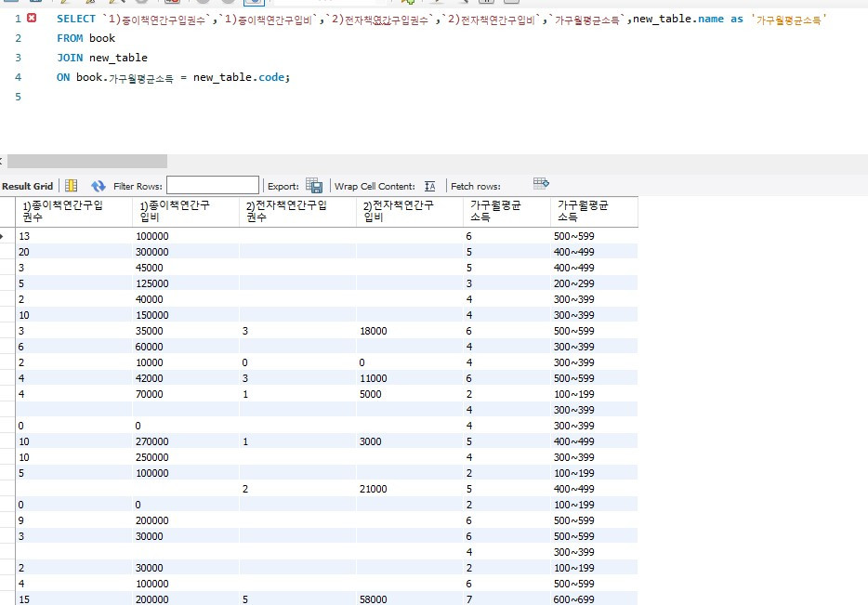Click the horizontal scrollbar under the query editor
868x605 pixels.
click(87, 161)
